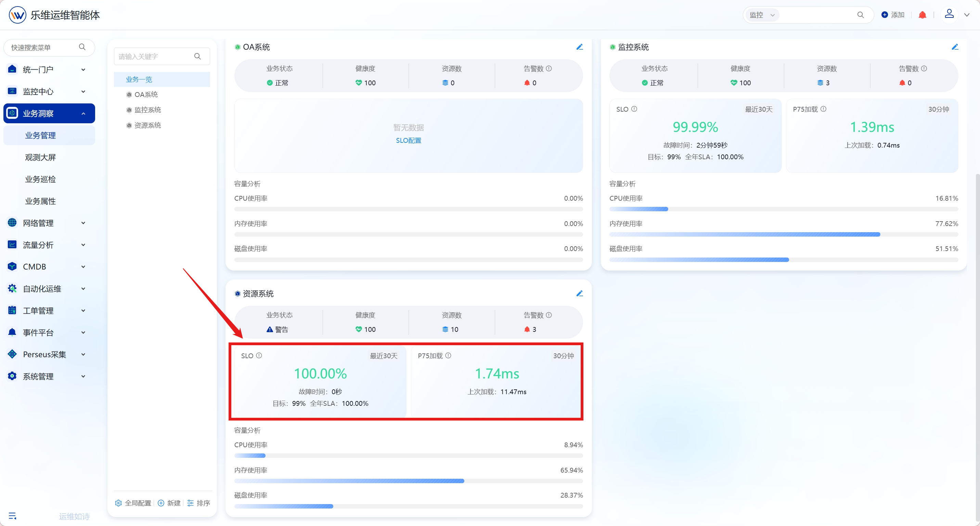
Task: Expand the CMDB menu
Action: point(49,266)
